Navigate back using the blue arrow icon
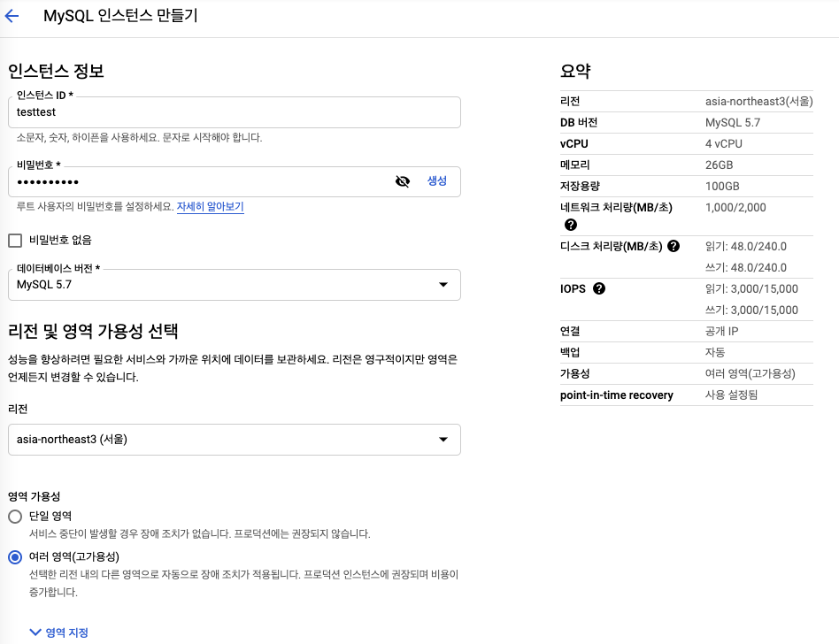Viewport: 839px width, 644px height. 12,16
